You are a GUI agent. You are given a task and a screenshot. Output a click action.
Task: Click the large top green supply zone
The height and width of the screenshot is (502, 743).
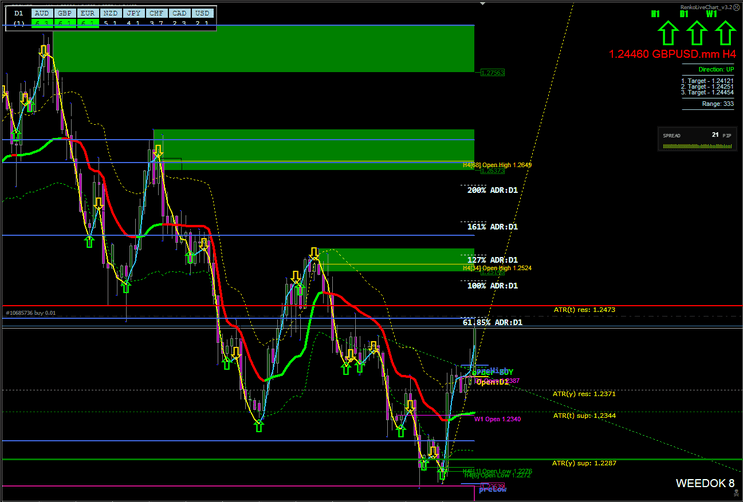(x=262, y=46)
